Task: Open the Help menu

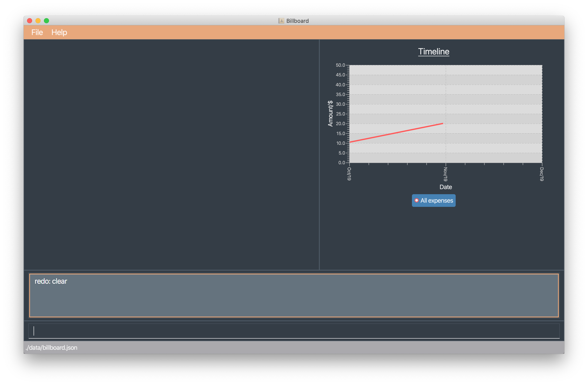Action: coord(59,32)
